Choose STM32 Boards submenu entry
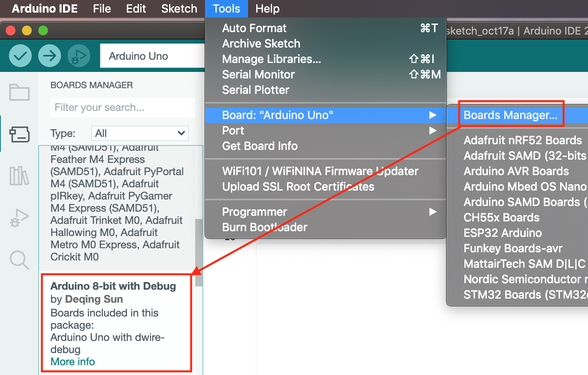Viewport: 588px width, 375px height. tap(517, 295)
